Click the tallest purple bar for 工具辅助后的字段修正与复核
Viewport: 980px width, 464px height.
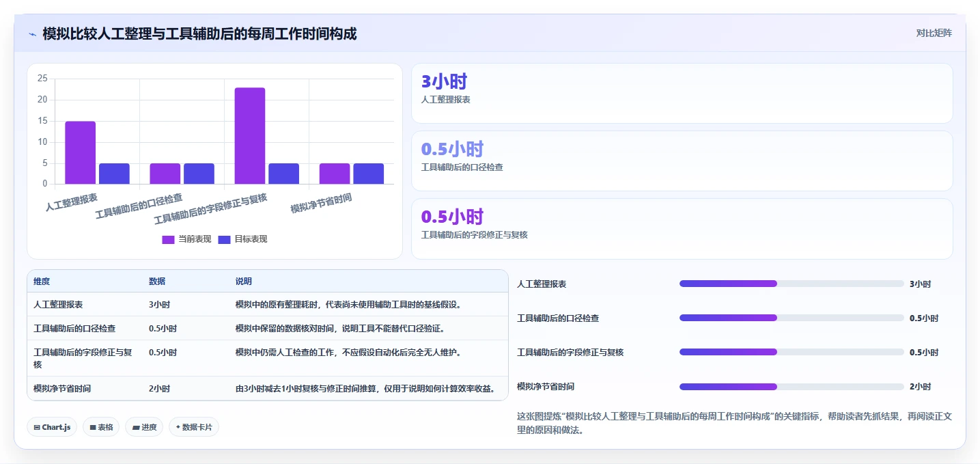(x=250, y=136)
